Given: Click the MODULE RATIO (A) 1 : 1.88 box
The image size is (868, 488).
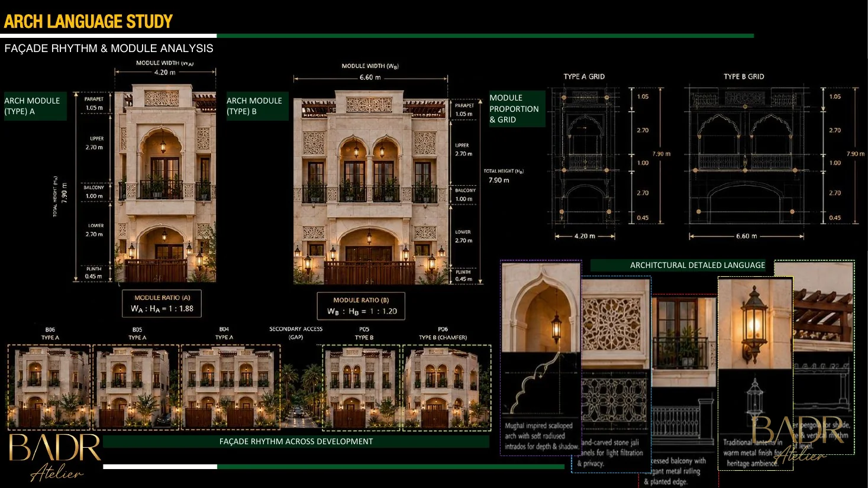Looking at the screenshot, I should tap(162, 304).
